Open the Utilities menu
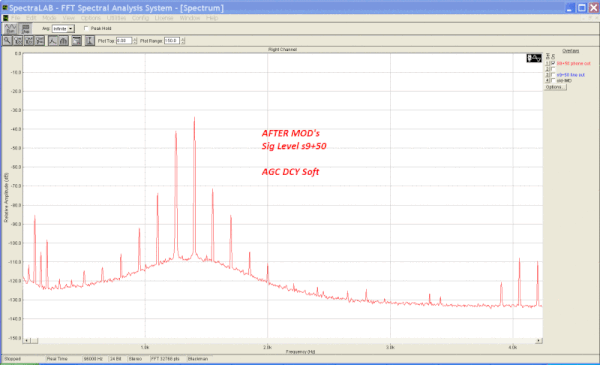 click(x=116, y=18)
